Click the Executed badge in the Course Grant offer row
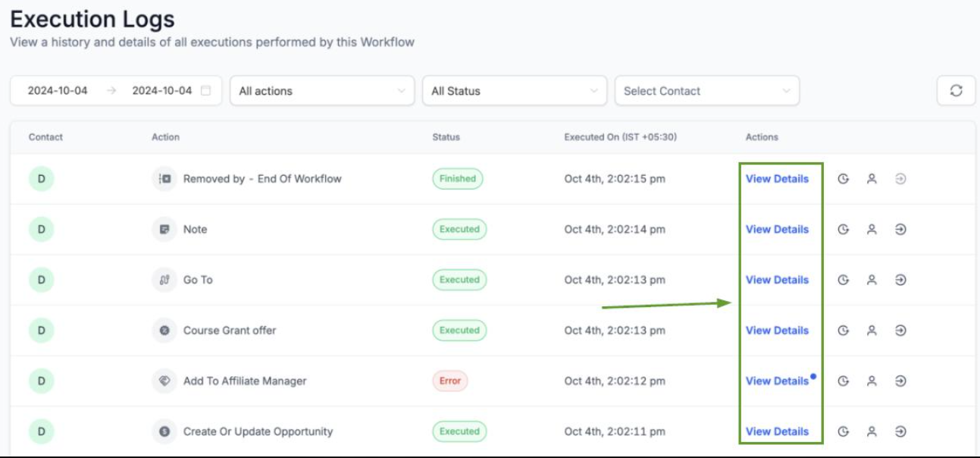Screen dimensions: 980x458 (x=459, y=331)
